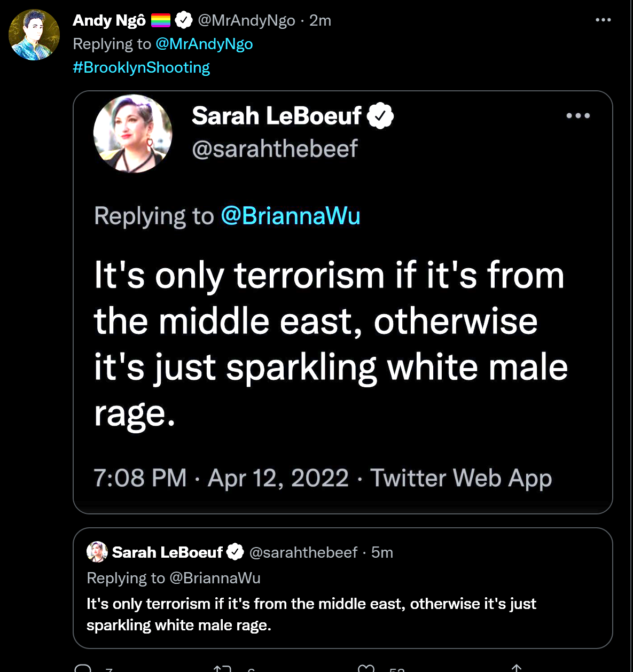Click the @BriannaWu mention in the screenshot
Screen dimensions: 633x672
point(291,216)
